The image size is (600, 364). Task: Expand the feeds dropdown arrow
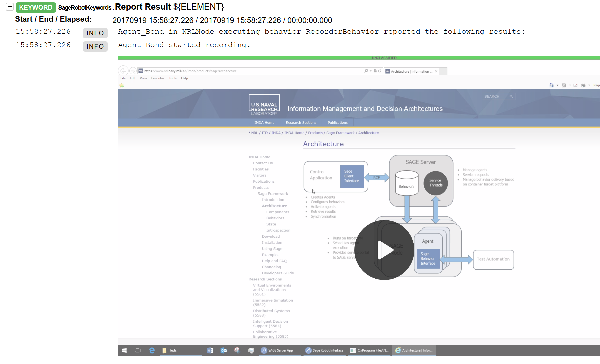pos(570,85)
